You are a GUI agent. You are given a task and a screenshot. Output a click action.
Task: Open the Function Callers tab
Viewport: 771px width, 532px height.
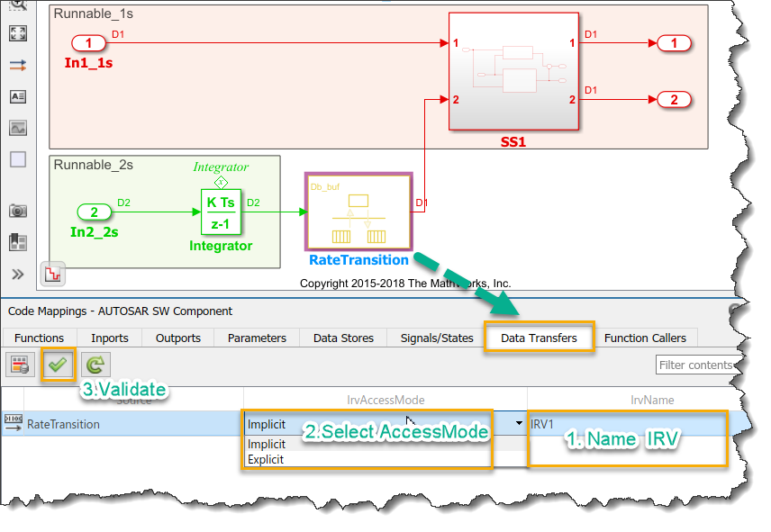tap(645, 338)
